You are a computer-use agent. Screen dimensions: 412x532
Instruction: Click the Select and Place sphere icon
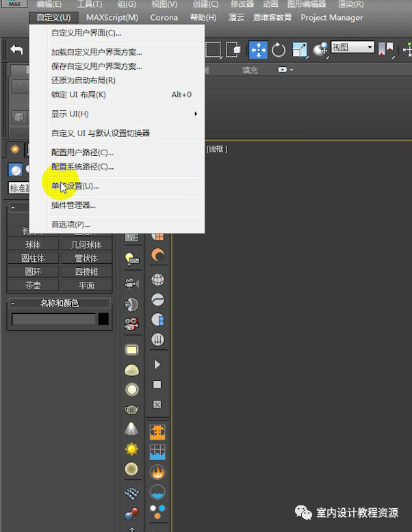pyautogui.click(x=320, y=50)
